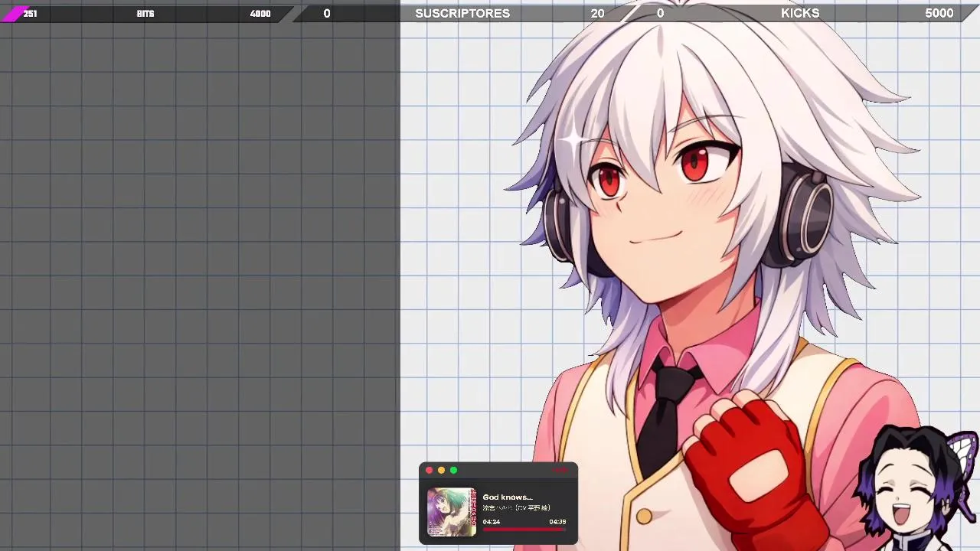Click the elapsed time 04:24
The height and width of the screenshot is (551, 980).
tap(492, 522)
